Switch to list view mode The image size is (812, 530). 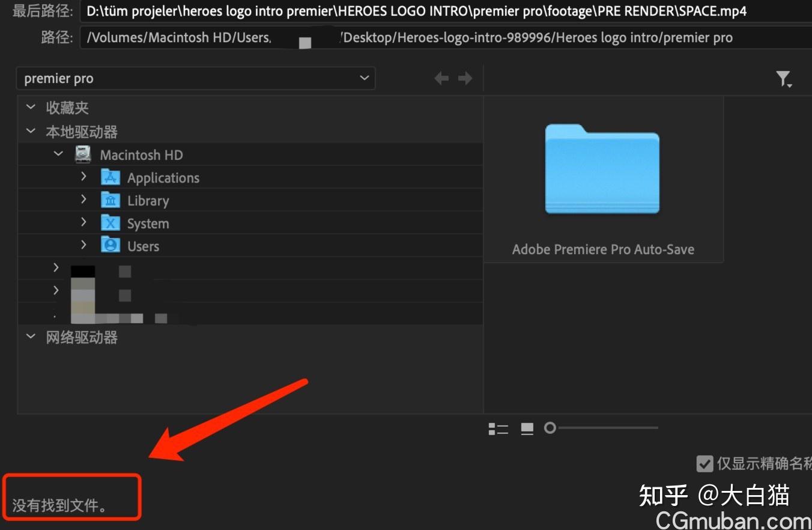tap(498, 428)
